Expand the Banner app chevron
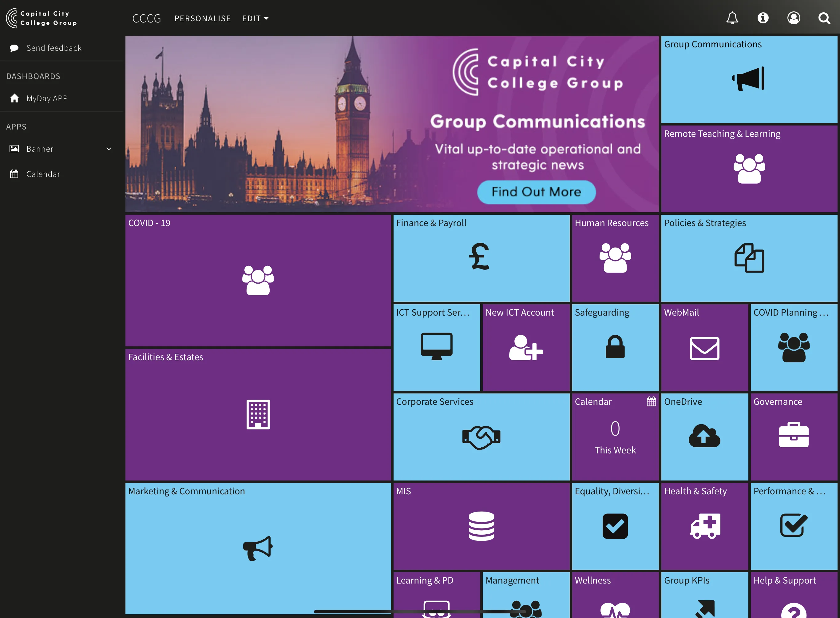840x618 pixels. 109,149
